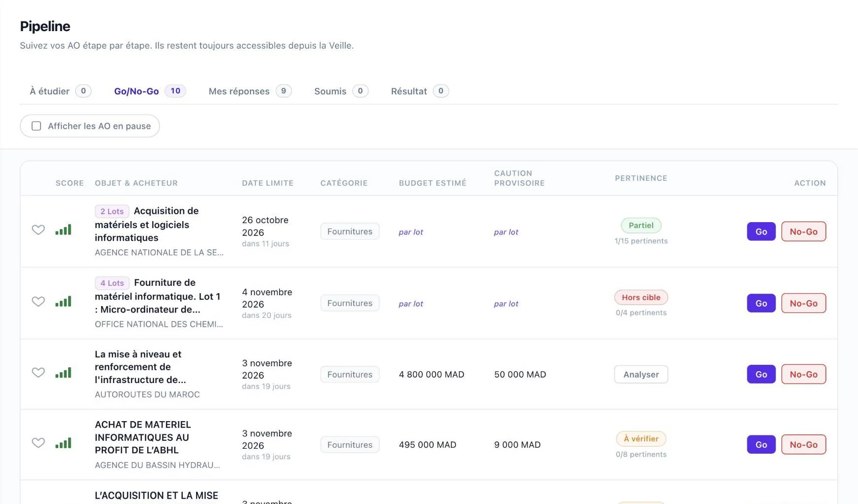Click heart icon for Fourniture de matériel informatique row
The image size is (858, 504).
38,302
